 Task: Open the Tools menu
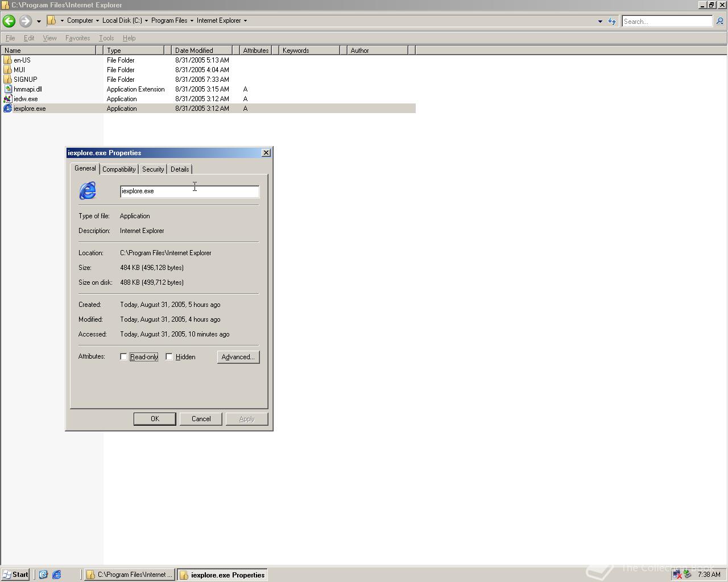tap(106, 38)
